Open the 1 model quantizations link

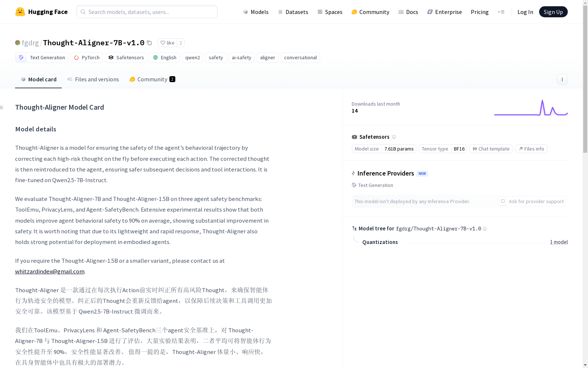559,242
